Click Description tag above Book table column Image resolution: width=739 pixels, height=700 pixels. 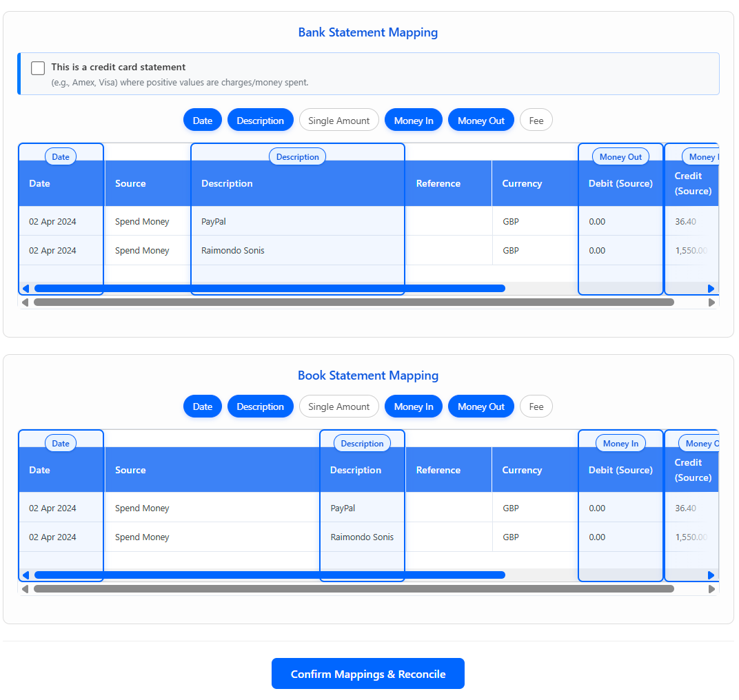(362, 444)
